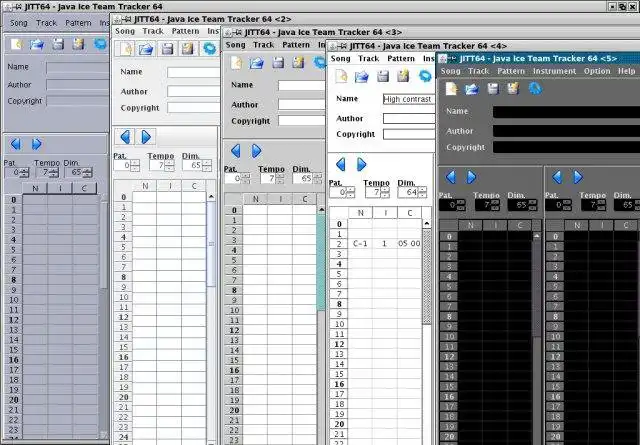This screenshot has height=445, width=640.
Task: Click the Save floppy icon in window <3>
Action: pyautogui.click(x=278, y=62)
